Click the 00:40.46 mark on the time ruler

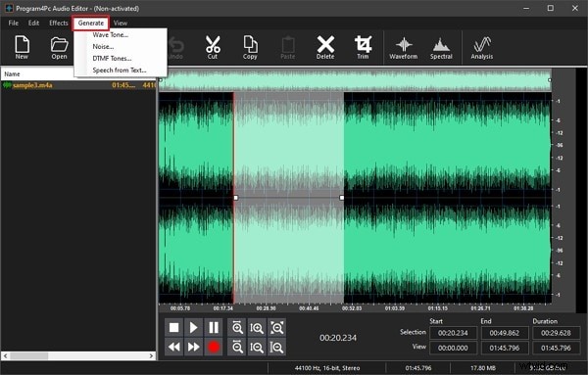[x=309, y=308]
